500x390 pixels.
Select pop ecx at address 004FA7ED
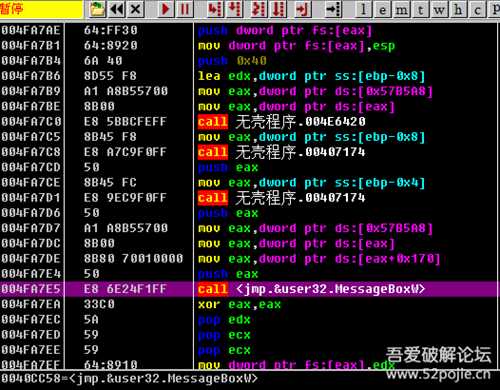[224, 335]
